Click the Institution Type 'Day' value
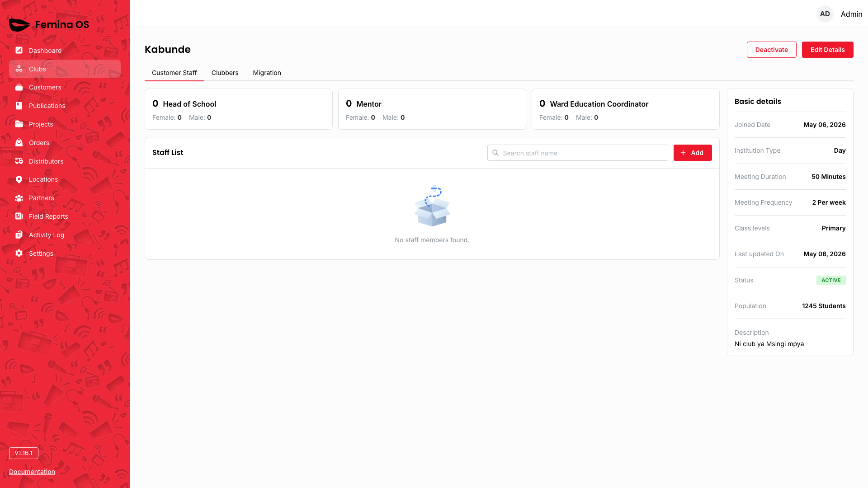 (x=840, y=150)
